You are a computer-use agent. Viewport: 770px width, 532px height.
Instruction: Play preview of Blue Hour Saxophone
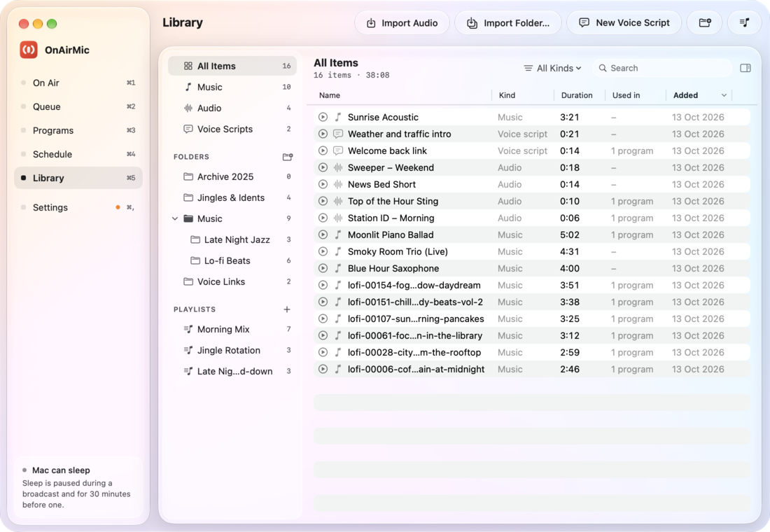coord(323,268)
